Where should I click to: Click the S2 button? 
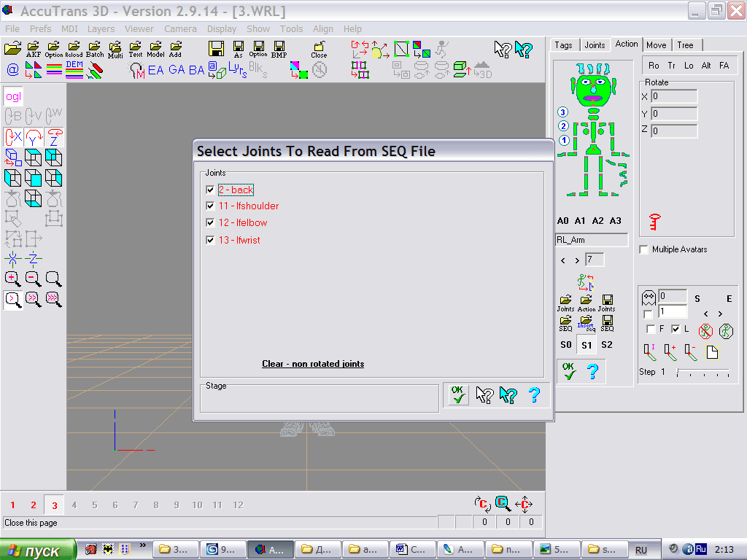(x=606, y=345)
